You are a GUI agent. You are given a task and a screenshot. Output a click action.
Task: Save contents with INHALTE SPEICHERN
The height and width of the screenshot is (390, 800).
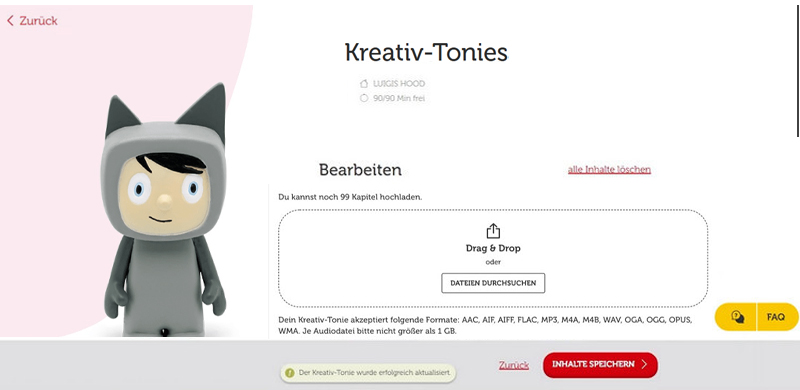tap(600, 365)
